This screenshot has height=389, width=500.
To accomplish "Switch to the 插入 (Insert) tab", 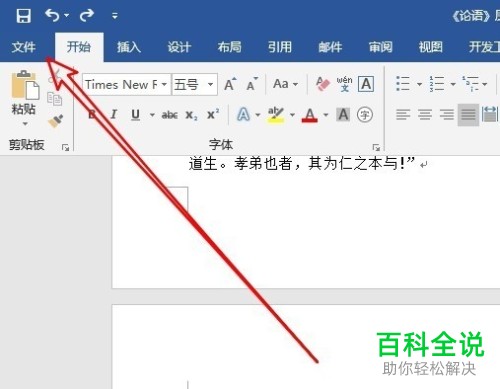I will tap(129, 47).
